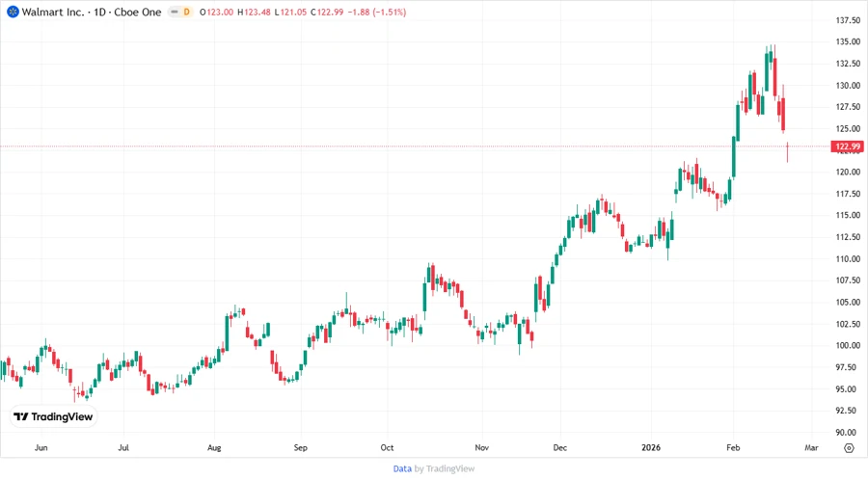Image resolution: width=868 pixels, height=480 pixels.
Task: Click the 97.50 price axis label
Action: 848,367
